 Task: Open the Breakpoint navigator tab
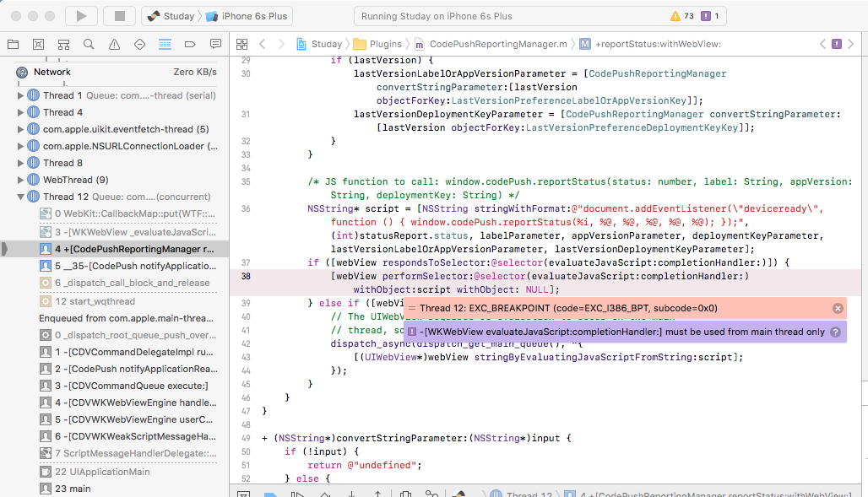pyautogui.click(x=190, y=44)
